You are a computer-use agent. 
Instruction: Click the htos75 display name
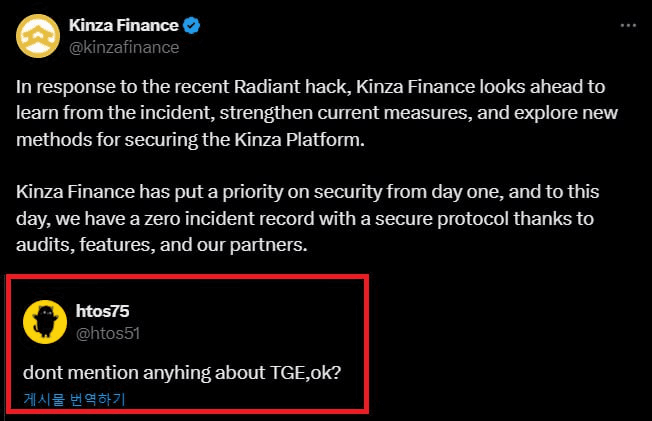(102, 311)
